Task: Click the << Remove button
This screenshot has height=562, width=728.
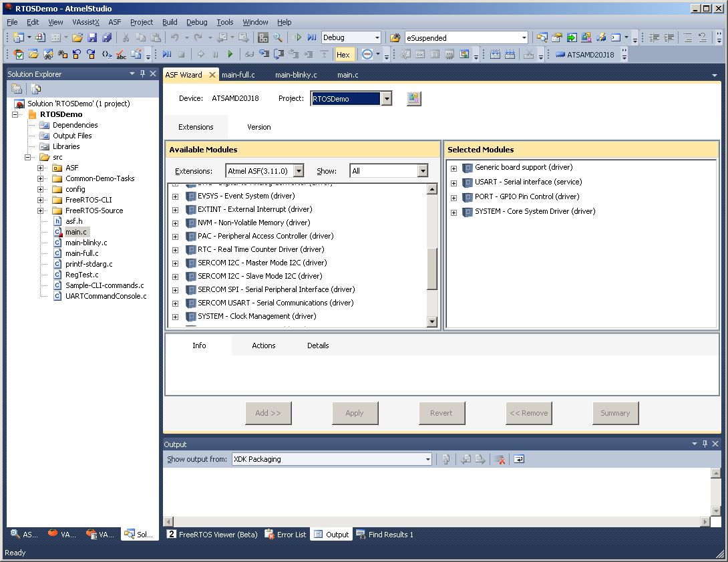Action: click(528, 414)
